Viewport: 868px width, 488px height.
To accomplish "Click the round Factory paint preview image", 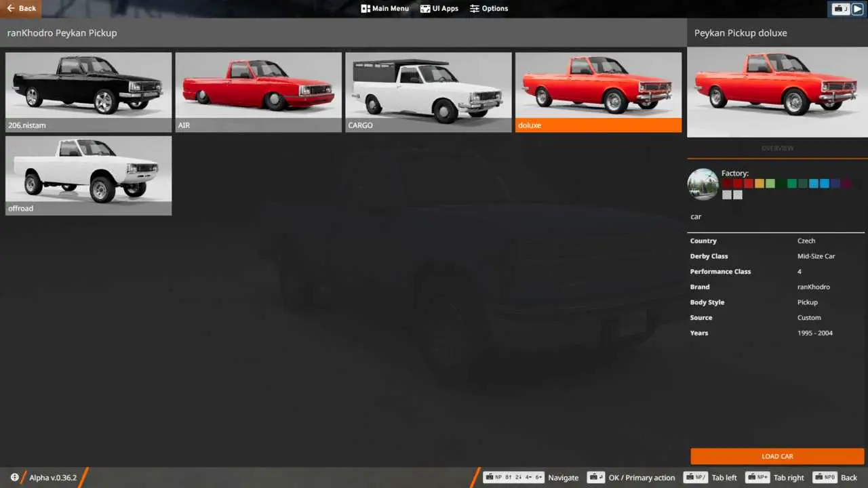I will pos(703,184).
